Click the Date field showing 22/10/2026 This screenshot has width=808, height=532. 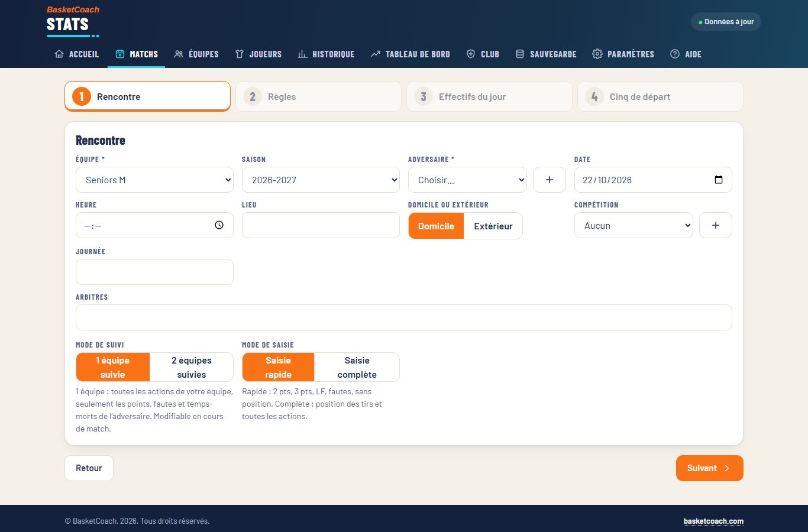click(x=653, y=180)
